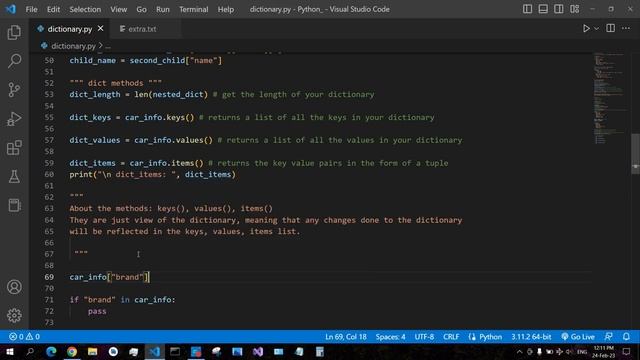Viewport: 640px width, 360px height.
Task: Click the feedback icon in status bar
Action: pyautogui.click(x=608, y=337)
